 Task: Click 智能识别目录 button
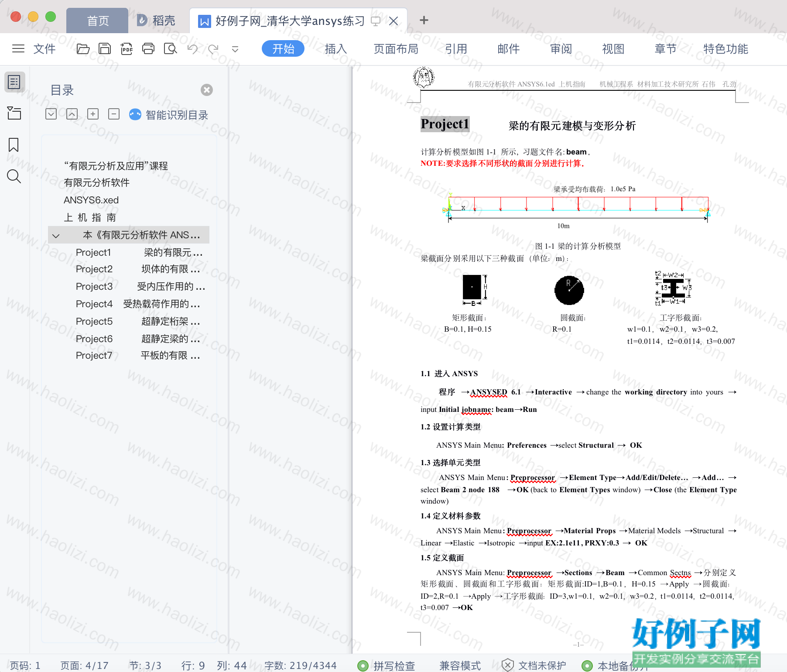tap(168, 115)
